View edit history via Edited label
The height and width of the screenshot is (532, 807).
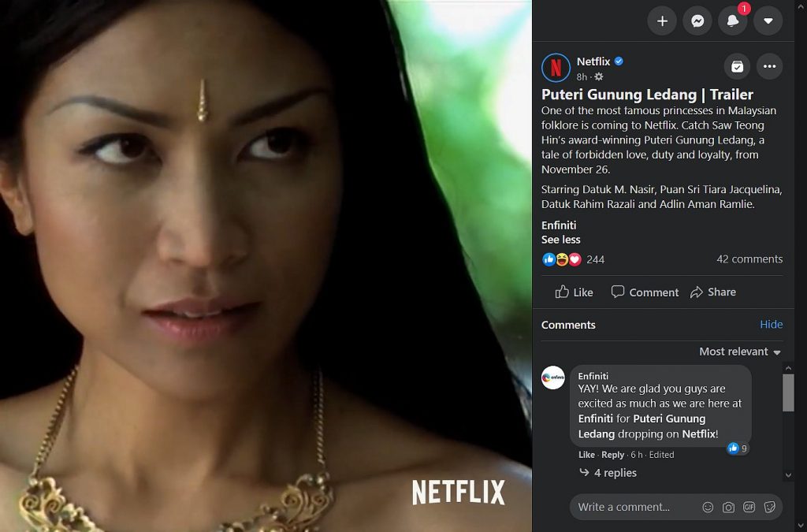661,455
